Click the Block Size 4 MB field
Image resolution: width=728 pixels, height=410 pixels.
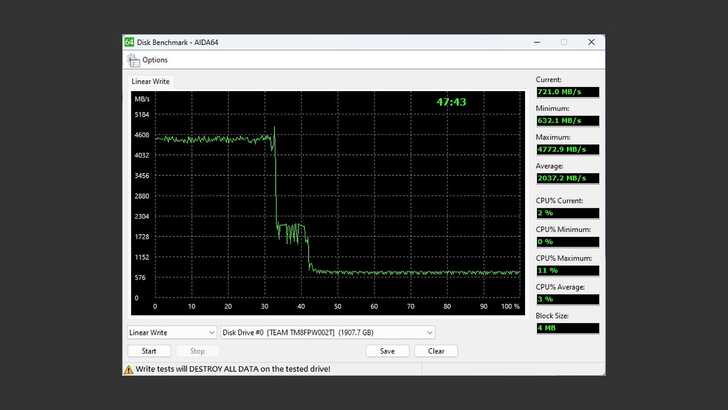[567, 327]
